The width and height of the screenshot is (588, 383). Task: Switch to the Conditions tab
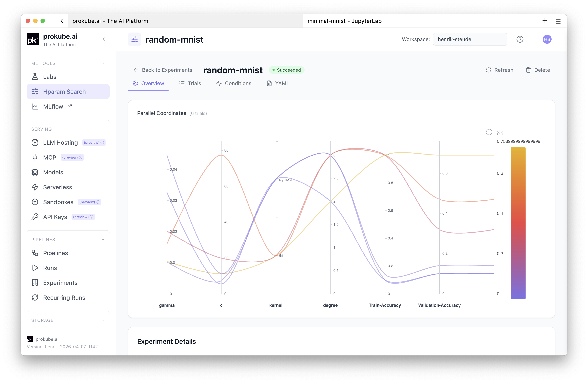(x=233, y=83)
